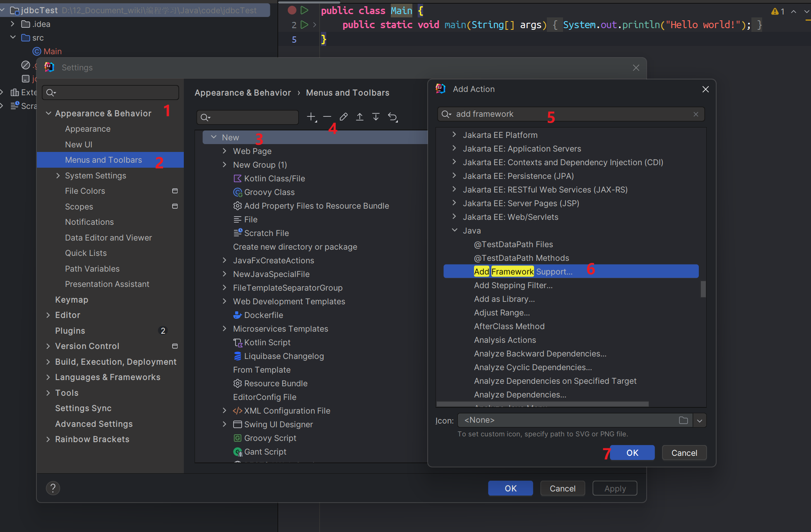Click the Add action plus icon
This screenshot has height=532, width=811.
(x=311, y=117)
